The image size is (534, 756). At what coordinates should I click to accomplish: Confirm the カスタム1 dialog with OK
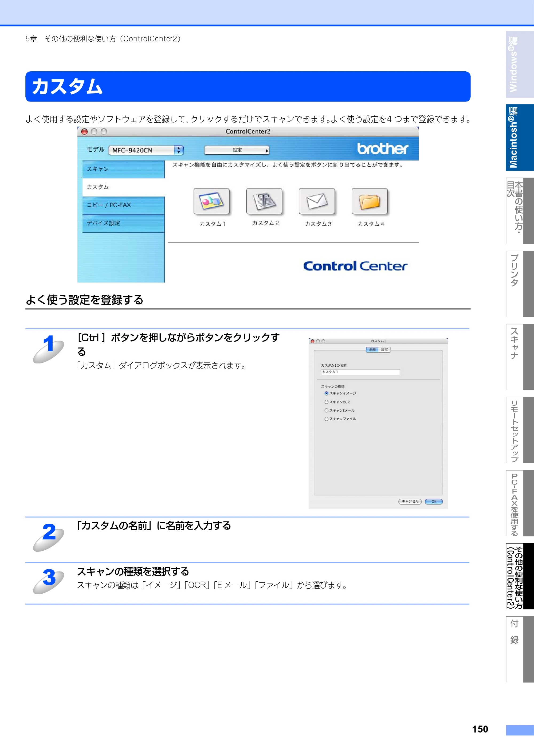434,502
